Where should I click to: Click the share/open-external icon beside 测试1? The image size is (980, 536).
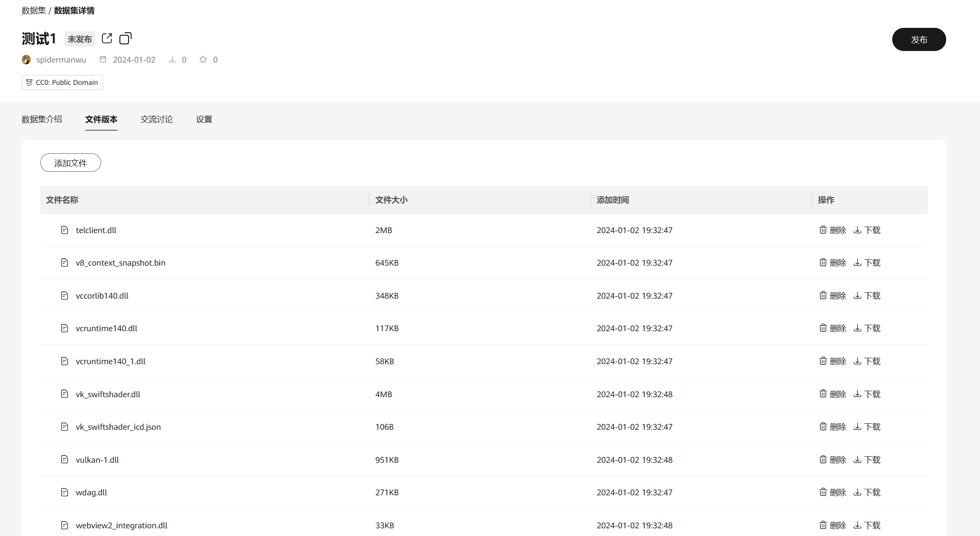[107, 39]
